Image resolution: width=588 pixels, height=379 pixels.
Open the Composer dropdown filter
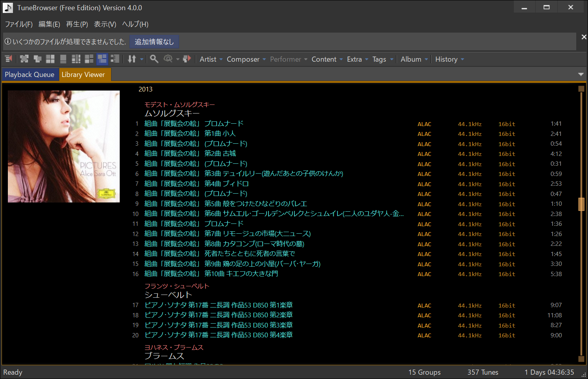[x=246, y=59]
